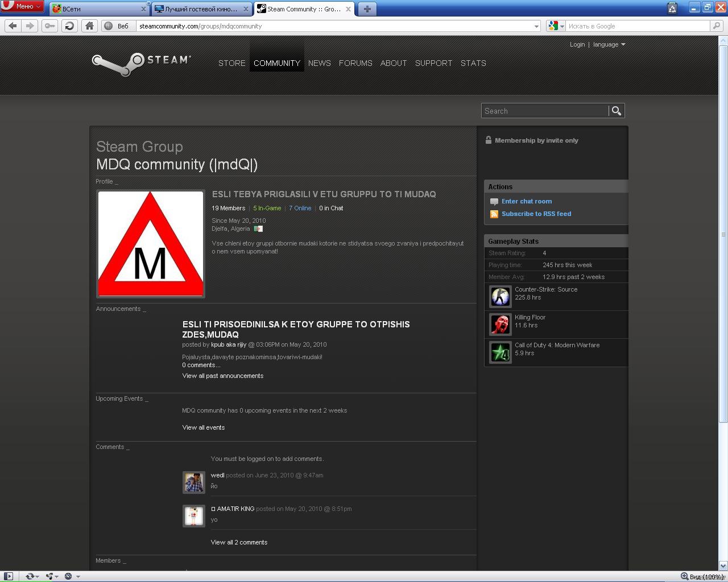Close the Steam Community tab
Screen dimensions: 728x582
349,9
